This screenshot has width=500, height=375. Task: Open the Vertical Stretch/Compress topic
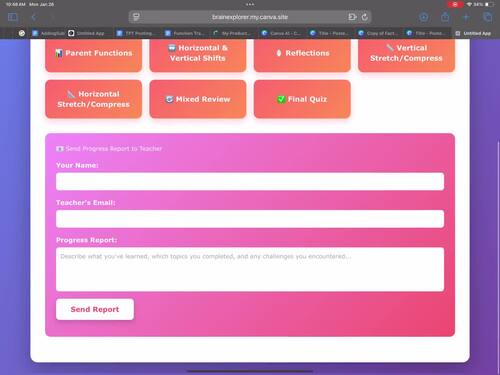(x=407, y=54)
